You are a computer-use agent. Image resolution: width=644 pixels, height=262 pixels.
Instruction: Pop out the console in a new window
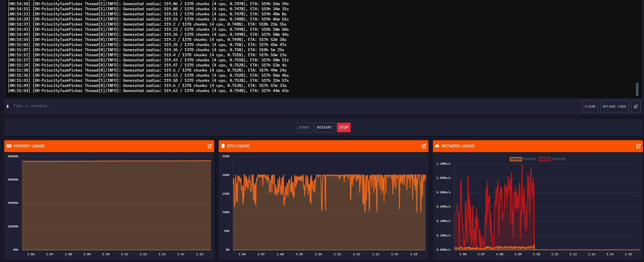pyautogui.click(x=636, y=106)
